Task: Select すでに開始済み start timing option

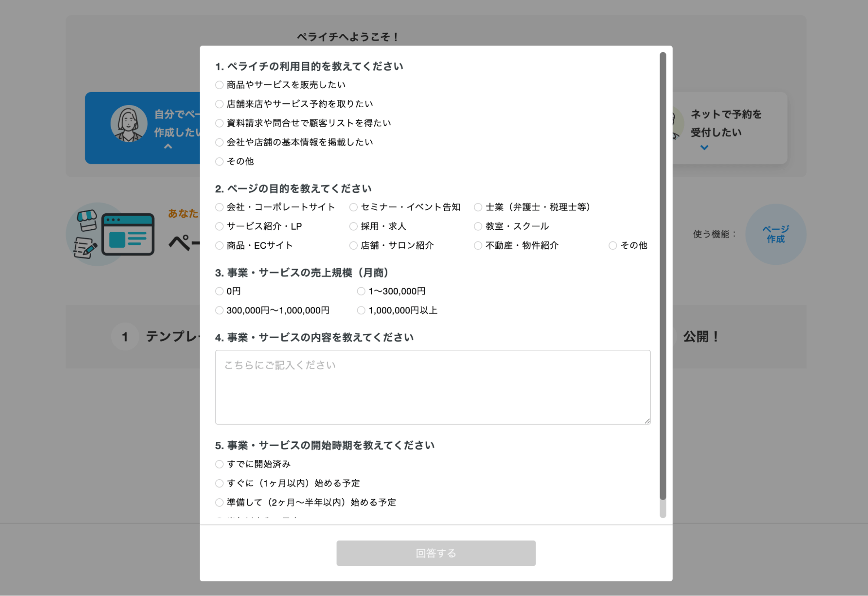Action: coord(219,464)
